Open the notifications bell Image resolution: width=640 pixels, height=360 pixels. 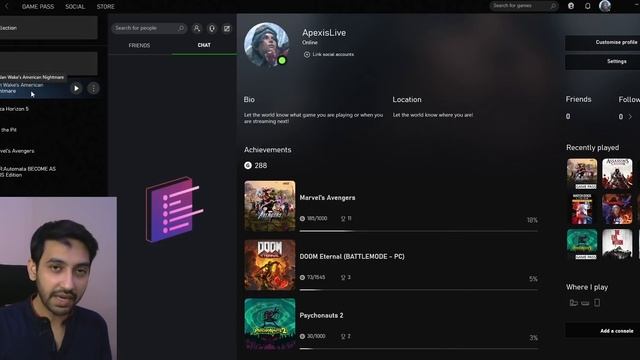pyautogui.click(x=588, y=6)
